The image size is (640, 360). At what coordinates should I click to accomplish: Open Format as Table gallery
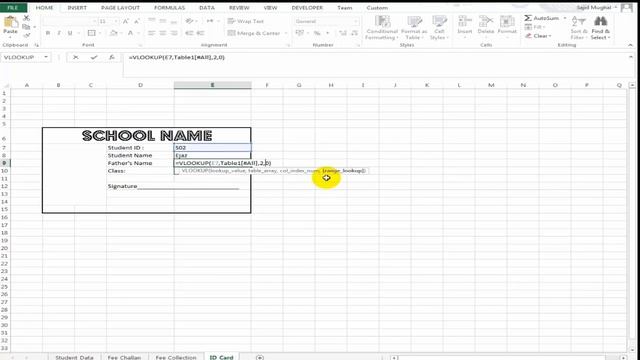tap(414, 27)
